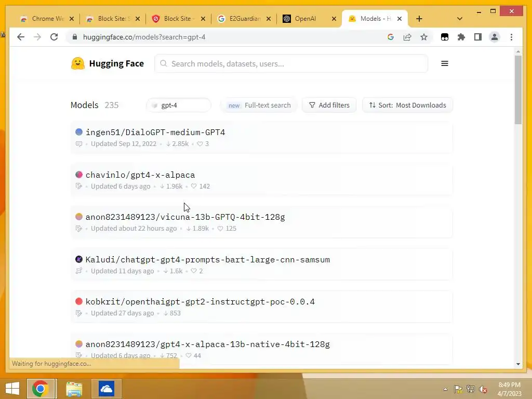Viewport: 532px width, 399px height.
Task: Click the browser forward arrow
Action: pyautogui.click(x=37, y=37)
